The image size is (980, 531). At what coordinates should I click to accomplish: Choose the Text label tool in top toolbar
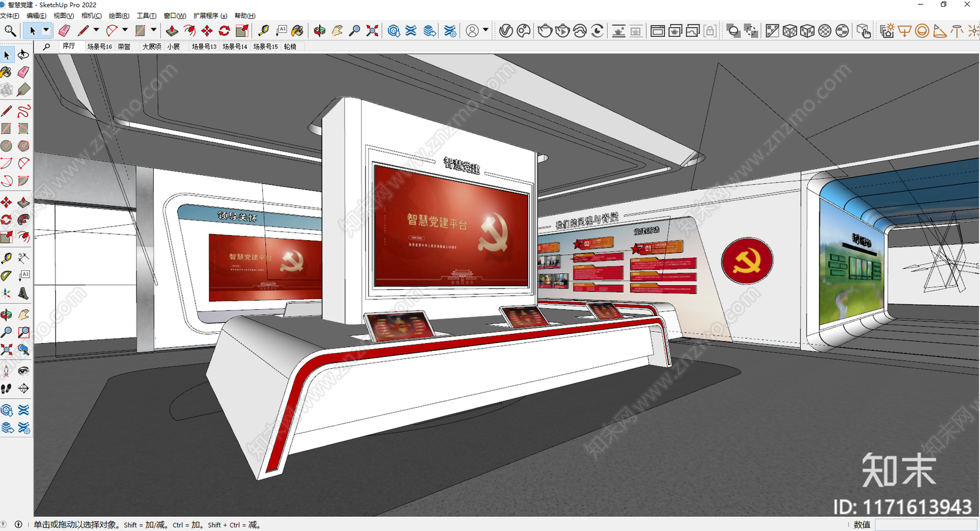(281, 31)
